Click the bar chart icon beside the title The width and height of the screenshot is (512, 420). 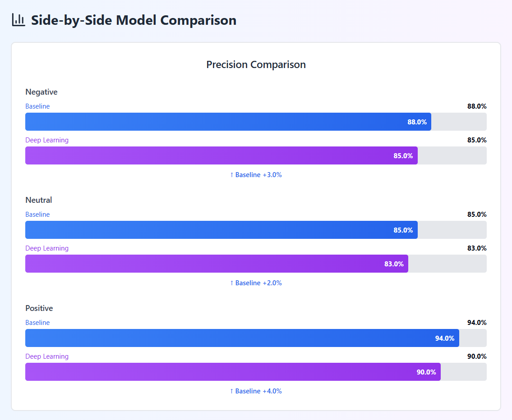point(18,20)
